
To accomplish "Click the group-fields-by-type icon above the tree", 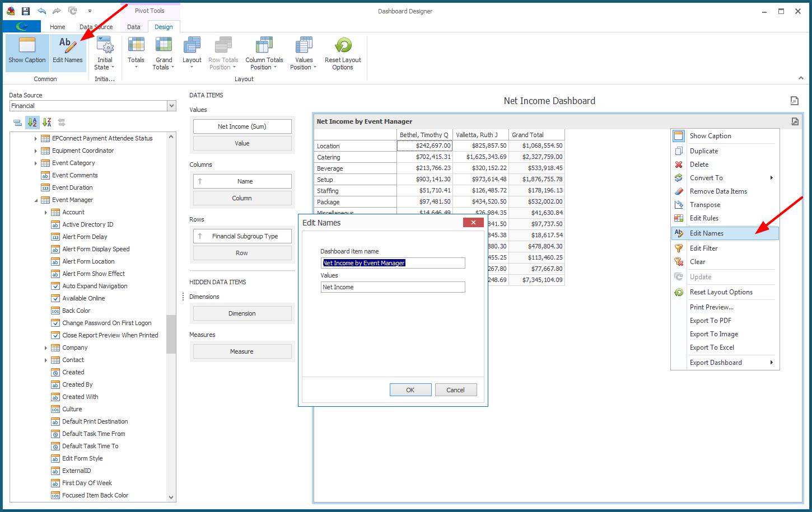I will click(17, 123).
